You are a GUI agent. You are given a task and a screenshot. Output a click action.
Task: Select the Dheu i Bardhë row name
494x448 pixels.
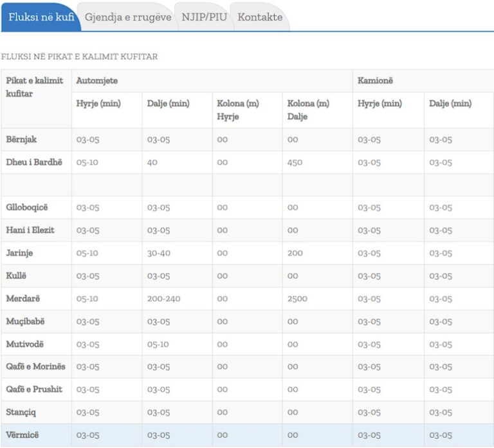tap(34, 162)
